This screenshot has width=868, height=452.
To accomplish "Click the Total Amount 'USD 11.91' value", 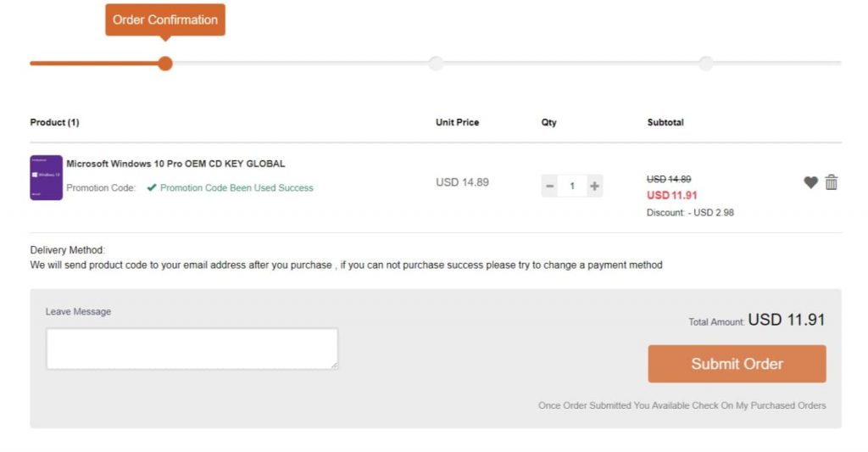I will 786,320.
